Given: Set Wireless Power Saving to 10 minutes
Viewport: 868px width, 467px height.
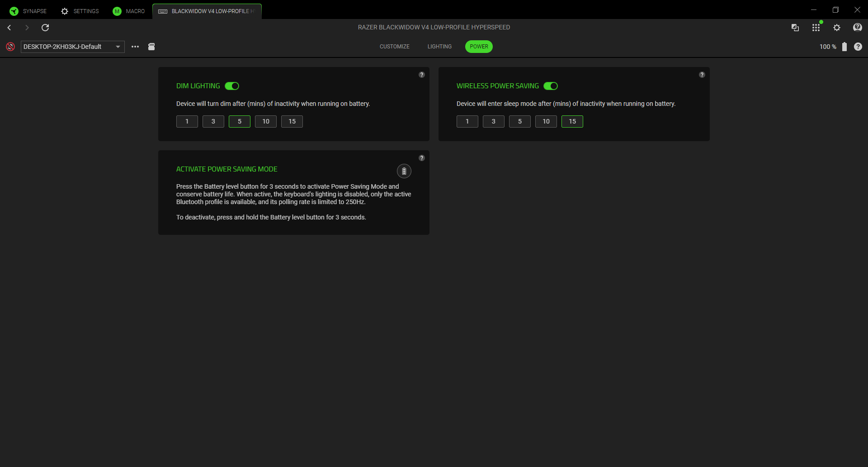Looking at the screenshot, I should (x=546, y=121).
